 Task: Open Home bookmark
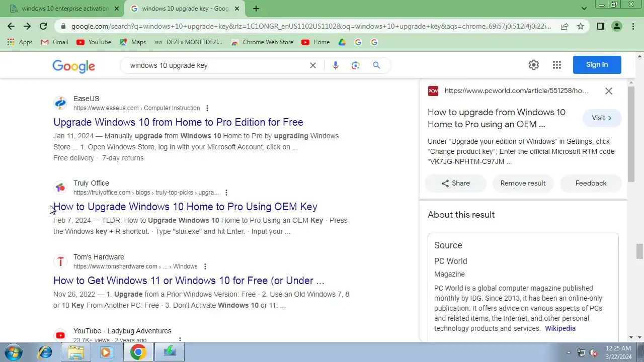pos(315,42)
